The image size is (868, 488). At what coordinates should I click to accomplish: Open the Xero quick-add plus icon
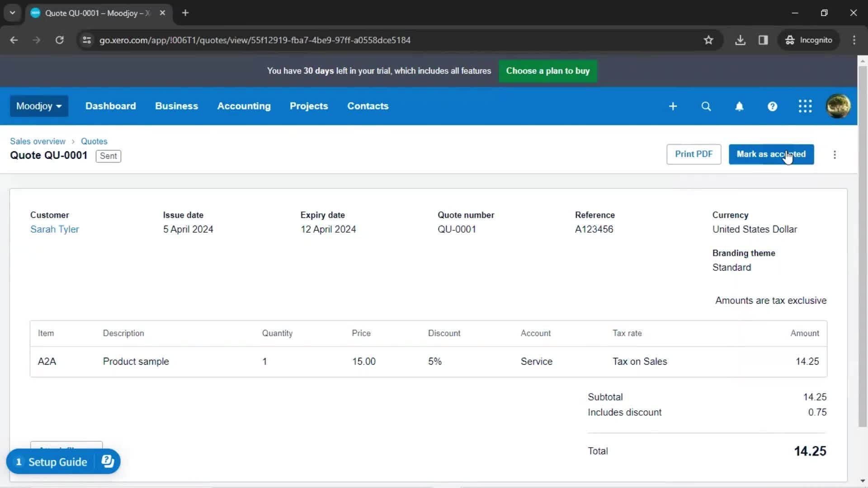(x=673, y=106)
